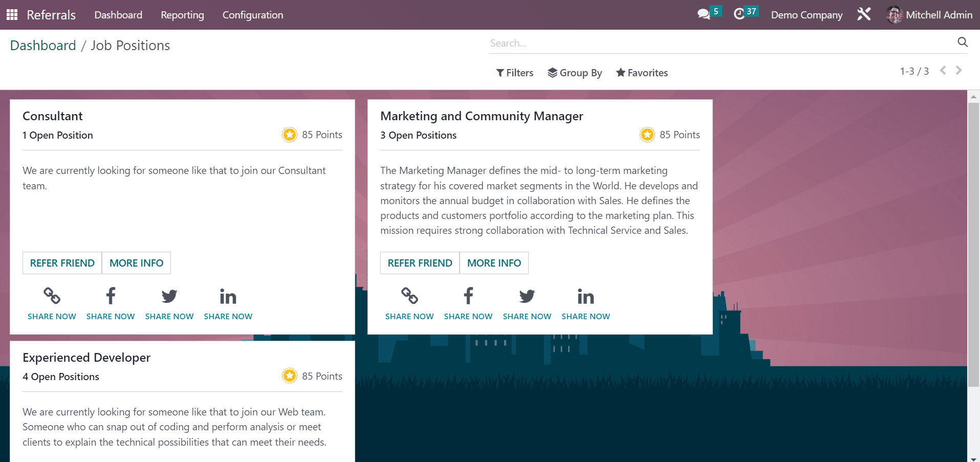Open the apps grid menu icon
980x462 pixels.
coord(12,14)
